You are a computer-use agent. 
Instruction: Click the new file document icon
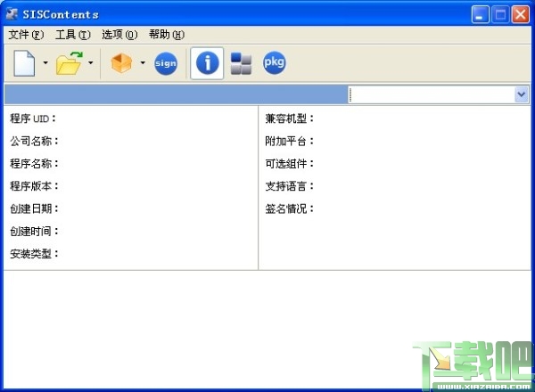point(24,63)
